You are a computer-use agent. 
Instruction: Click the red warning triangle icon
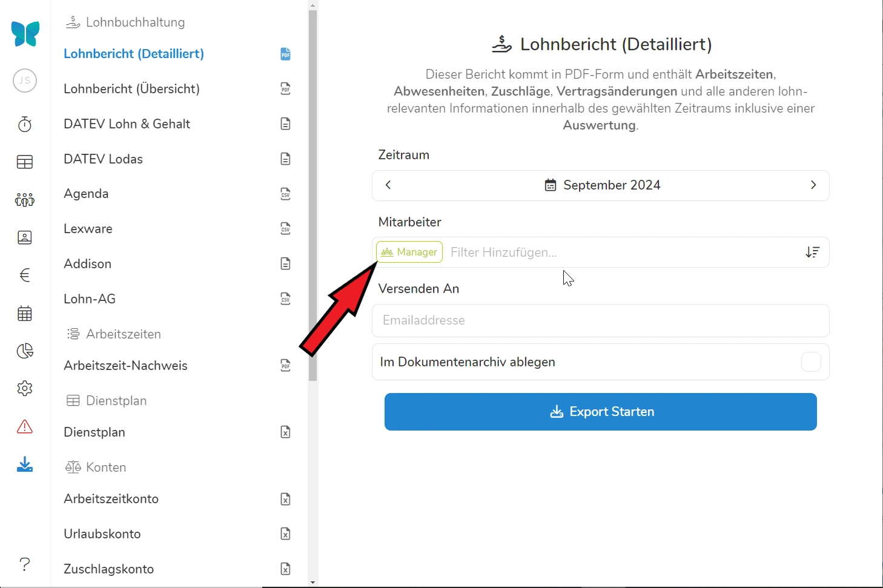(25, 427)
